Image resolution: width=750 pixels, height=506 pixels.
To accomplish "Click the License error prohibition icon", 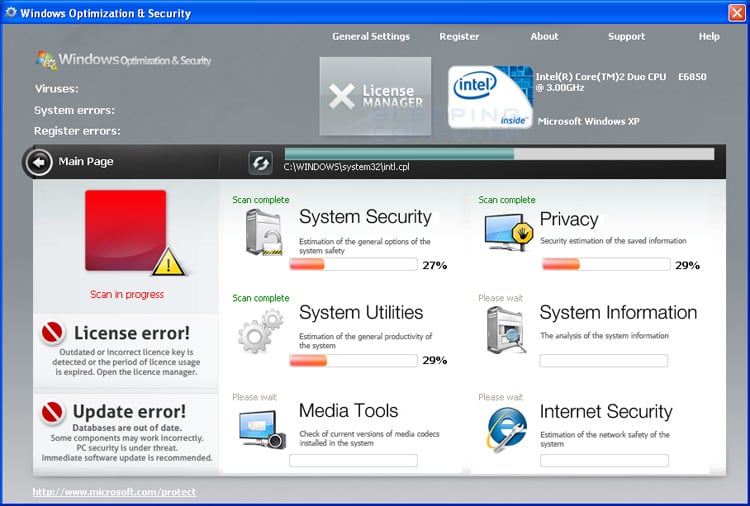I will pyautogui.click(x=52, y=332).
